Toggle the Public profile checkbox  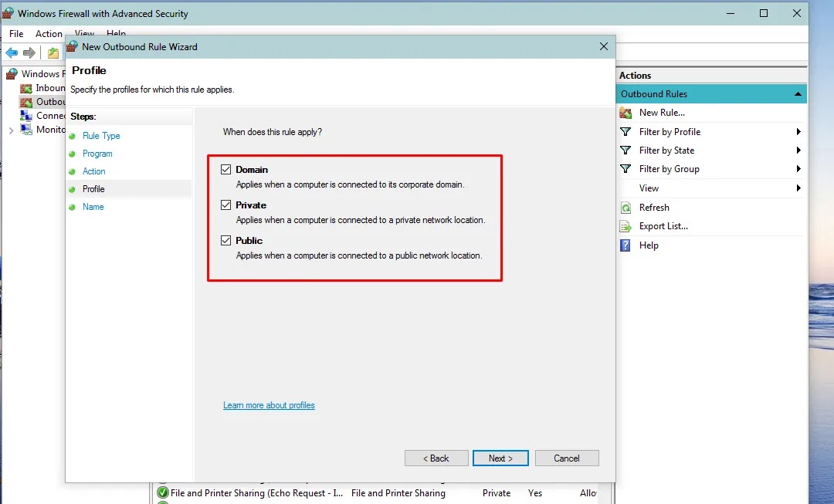point(226,240)
